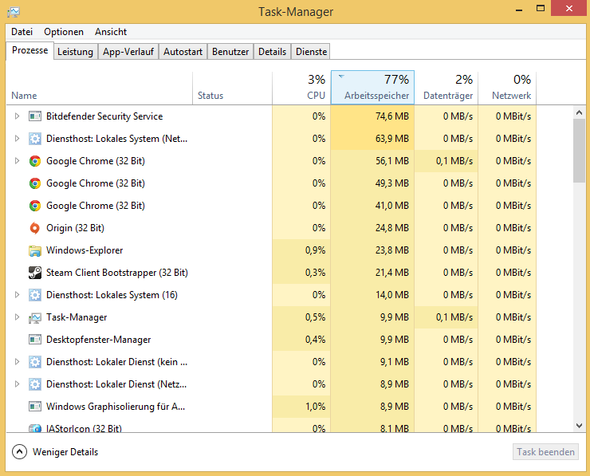
Task: Click the 63,9 MB memory value
Action: pos(392,138)
